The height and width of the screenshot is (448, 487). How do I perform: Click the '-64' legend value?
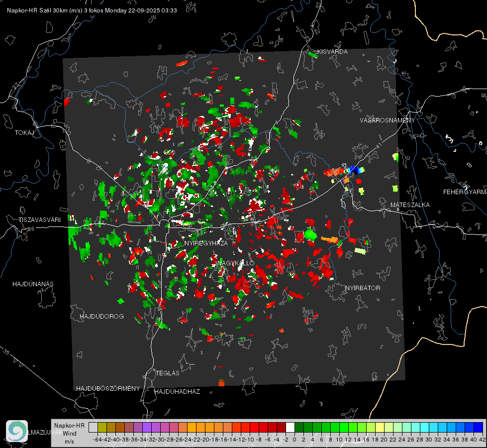pyautogui.click(x=97, y=440)
